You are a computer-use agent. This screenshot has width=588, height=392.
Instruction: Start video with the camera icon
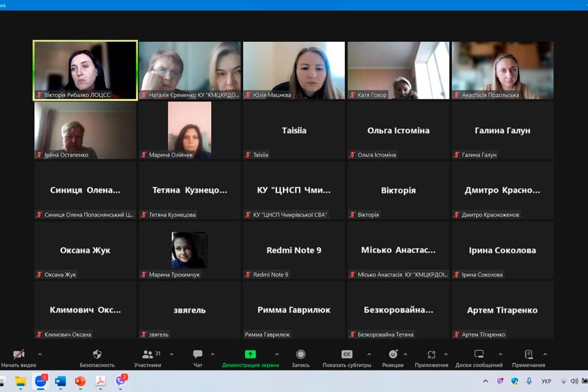pyautogui.click(x=18, y=353)
